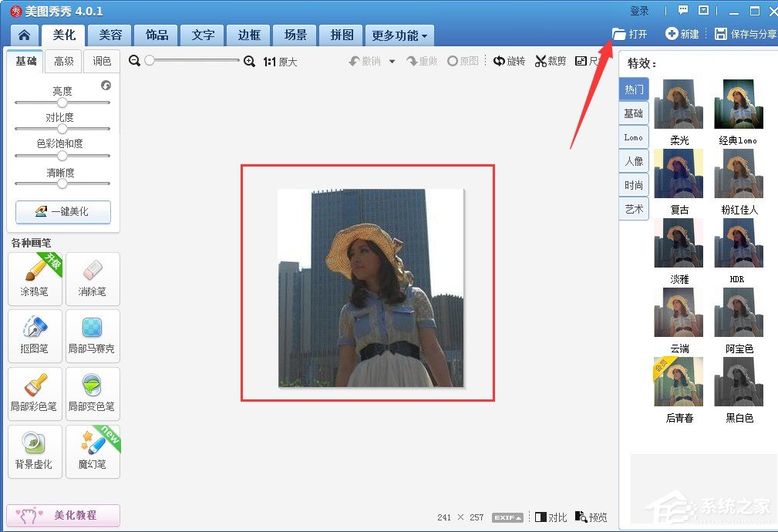
Task: Select the 消除笔 removal pen tool
Action: pos(93,278)
